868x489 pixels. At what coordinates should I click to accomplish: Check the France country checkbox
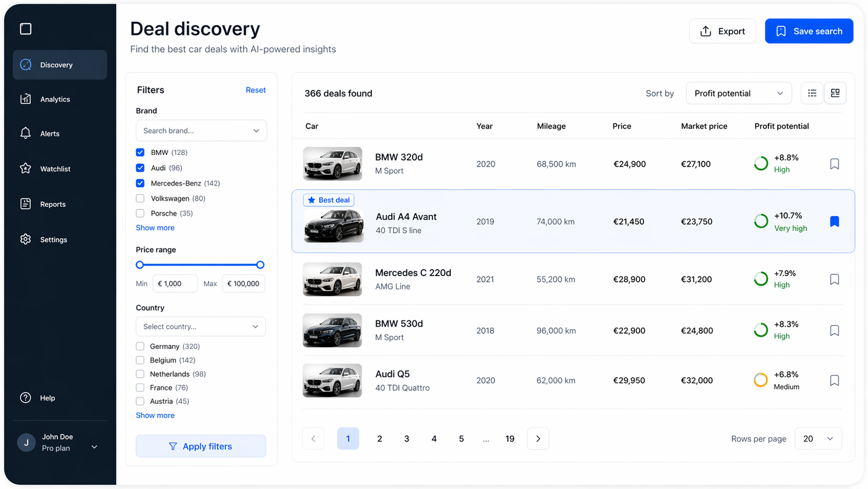point(140,388)
